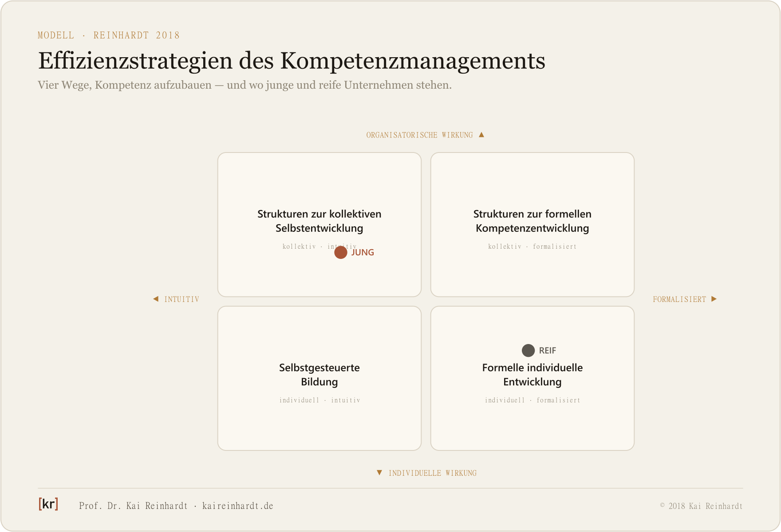Click the 'FORMALISIERT' axis label
Viewport: 781px width, 532px height.
679,299
